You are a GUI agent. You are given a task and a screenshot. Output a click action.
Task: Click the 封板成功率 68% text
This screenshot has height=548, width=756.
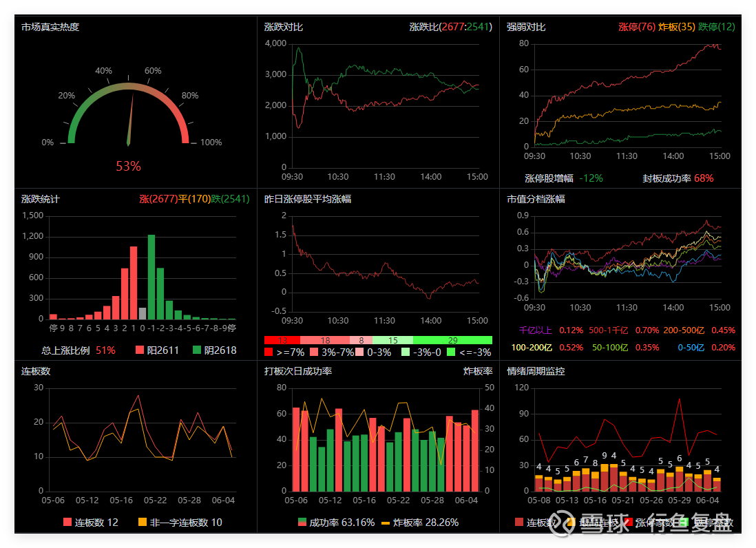click(678, 178)
